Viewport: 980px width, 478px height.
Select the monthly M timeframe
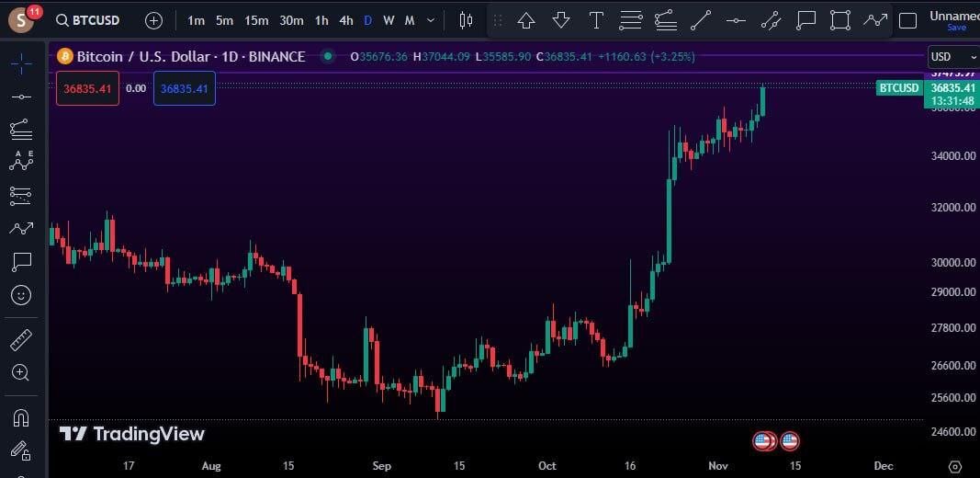410,20
